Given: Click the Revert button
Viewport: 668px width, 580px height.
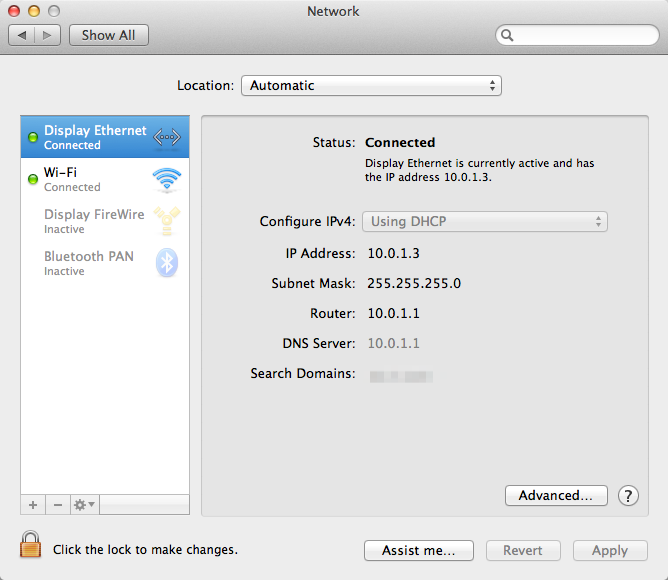Looking at the screenshot, I should (523, 551).
